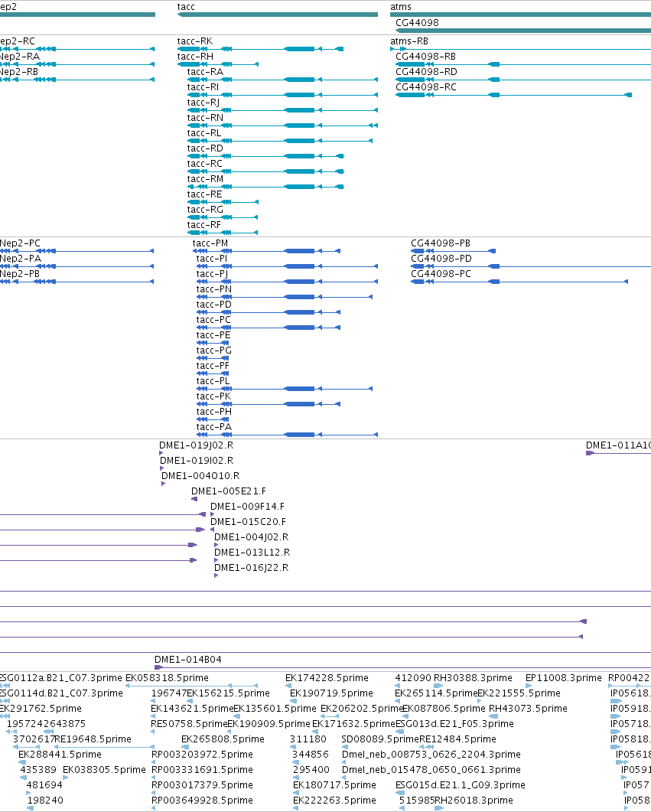Select transcript Nep2-RB

pos(77,80)
